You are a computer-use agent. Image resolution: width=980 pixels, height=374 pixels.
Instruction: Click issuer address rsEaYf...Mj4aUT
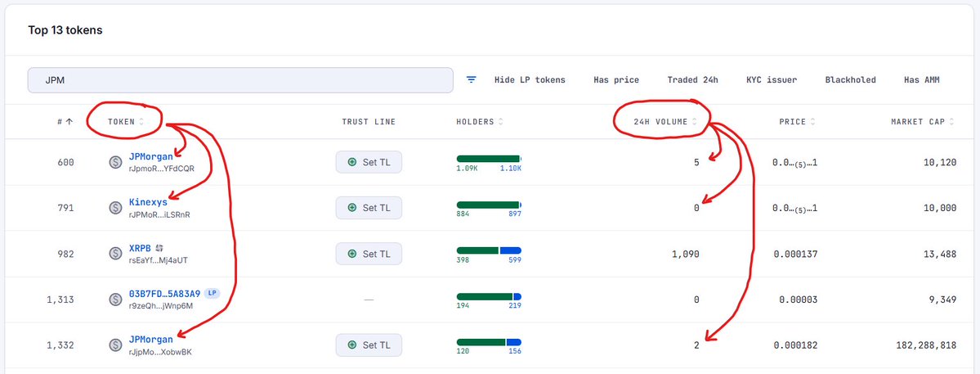(158, 260)
